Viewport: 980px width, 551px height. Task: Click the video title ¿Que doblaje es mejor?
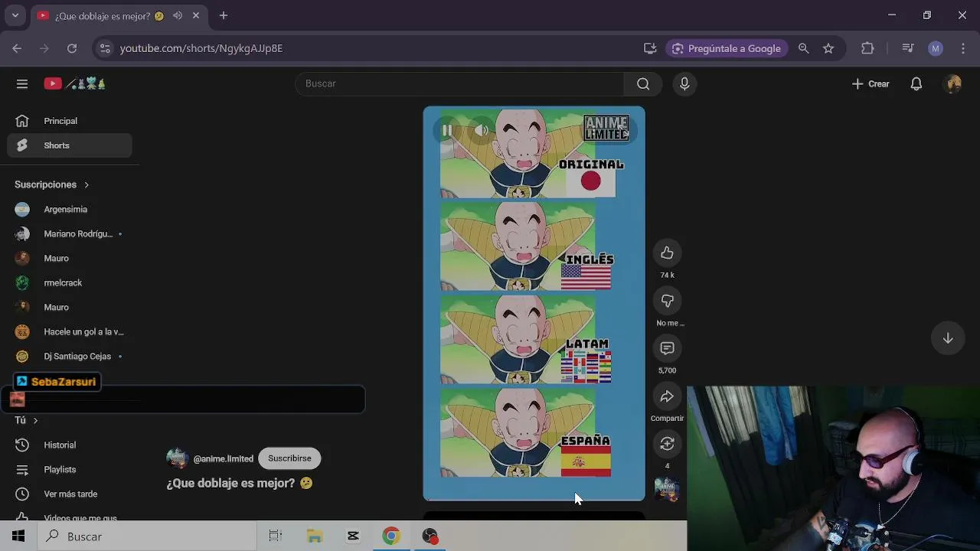tap(240, 484)
